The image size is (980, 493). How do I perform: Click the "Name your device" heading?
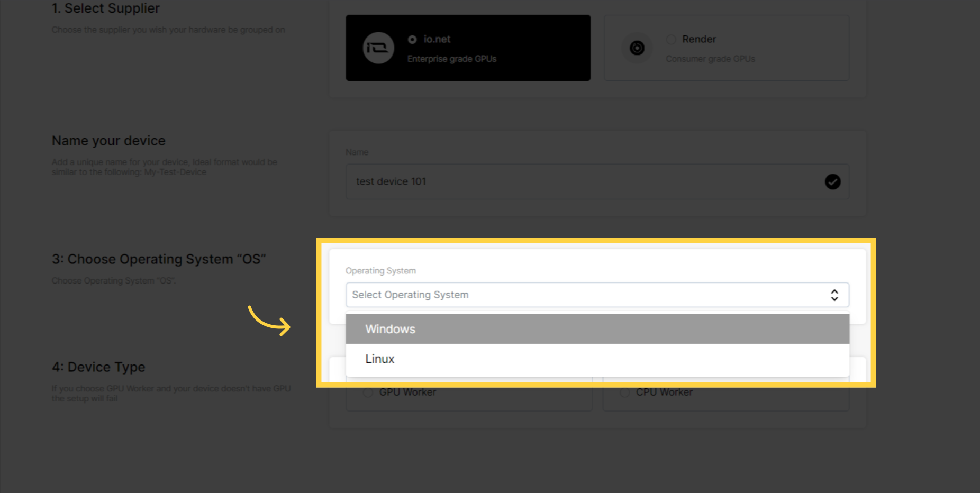click(108, 141)
